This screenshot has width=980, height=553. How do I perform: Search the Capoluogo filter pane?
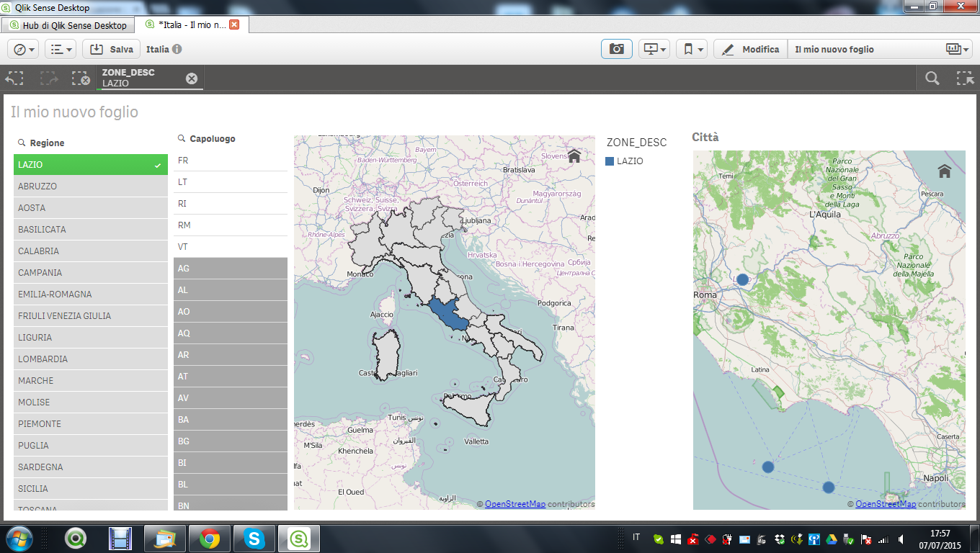[182, 139]
